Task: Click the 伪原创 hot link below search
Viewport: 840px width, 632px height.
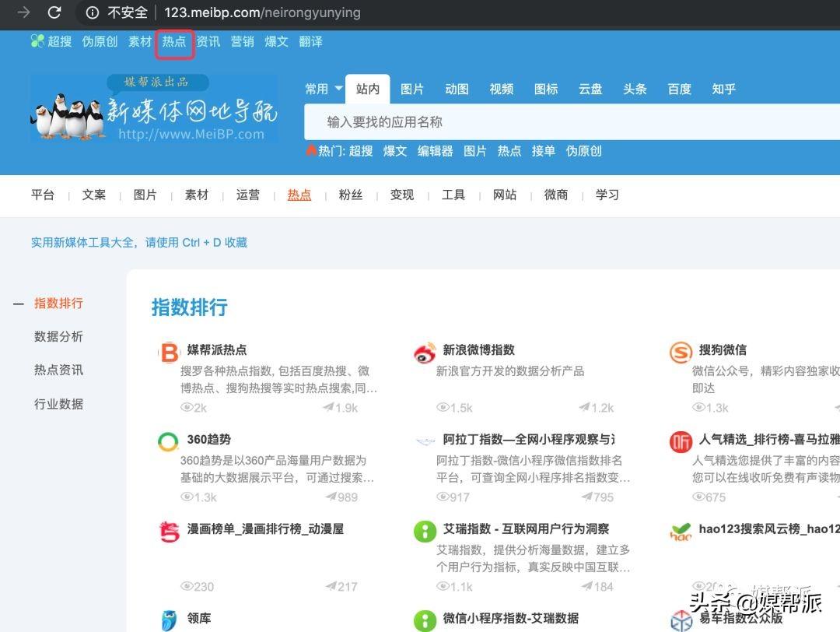Action: click(x=583, y=151)
